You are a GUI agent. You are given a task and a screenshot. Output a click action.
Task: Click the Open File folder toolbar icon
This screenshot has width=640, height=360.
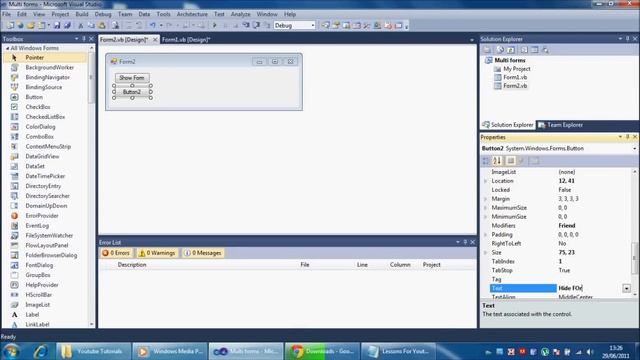(31, 25)
